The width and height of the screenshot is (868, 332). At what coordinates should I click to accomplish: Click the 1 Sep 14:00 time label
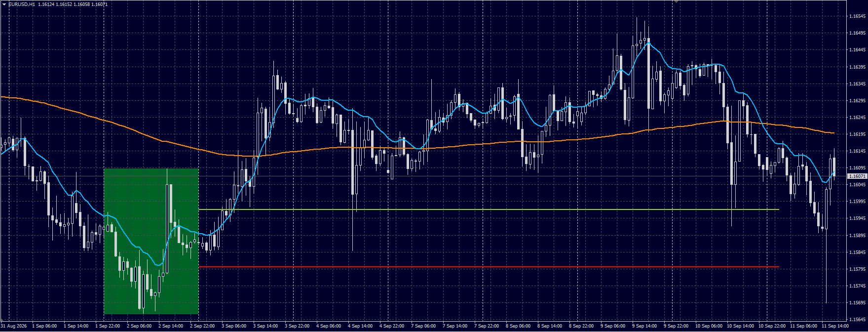click(76, 326)
